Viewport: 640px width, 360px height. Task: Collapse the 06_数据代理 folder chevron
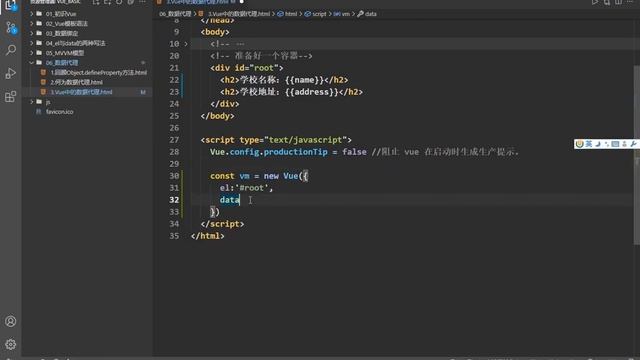(x=32, y=63)
